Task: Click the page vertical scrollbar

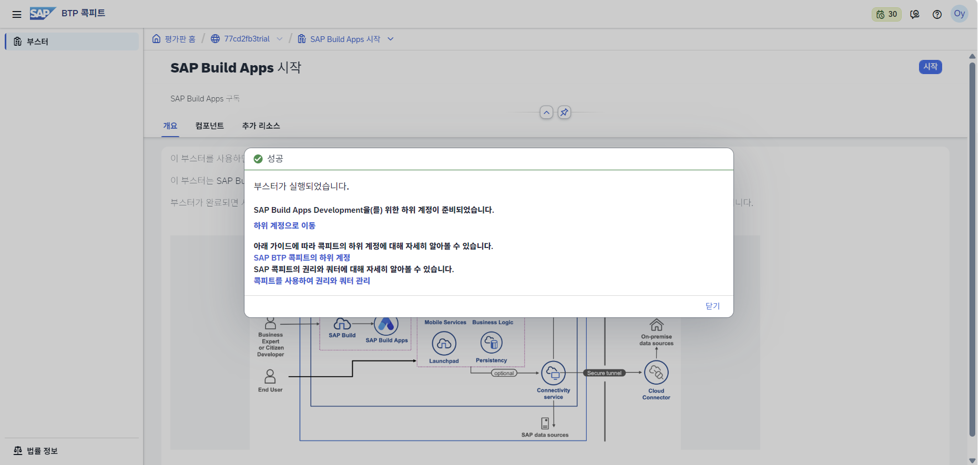Action: (972, 250)
